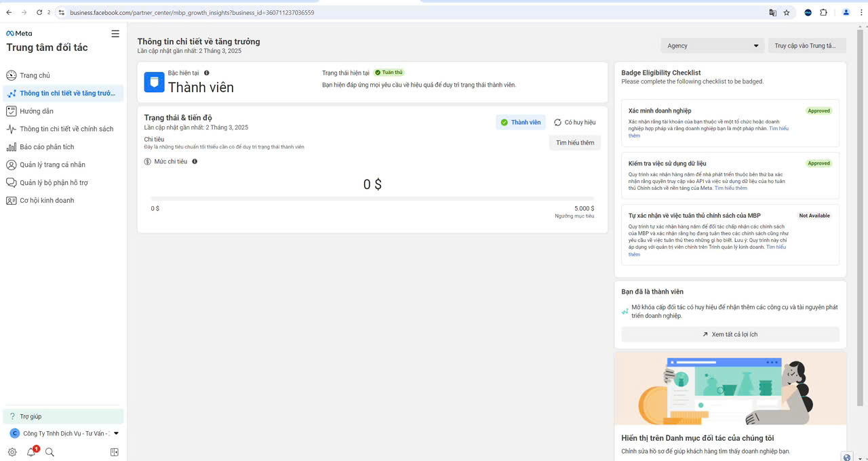
Task: Click Approved badge for Kiểm tra việc sử dụng dữ liệu
Action: pos(818,163)
